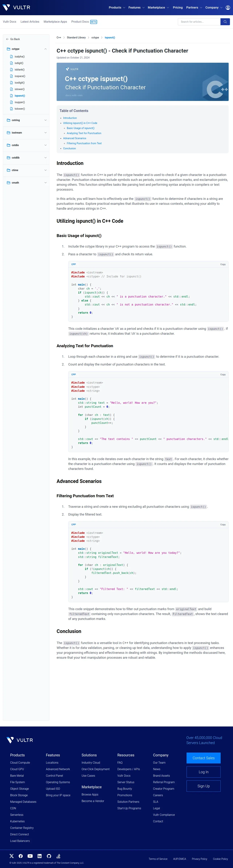Open the isxdigit() document entry
Viewport: 233px width, 868px height.
click(20, 83)
